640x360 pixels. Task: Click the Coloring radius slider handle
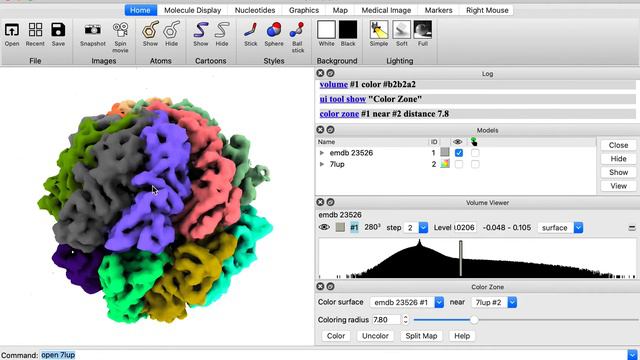[x=474, y=320]
